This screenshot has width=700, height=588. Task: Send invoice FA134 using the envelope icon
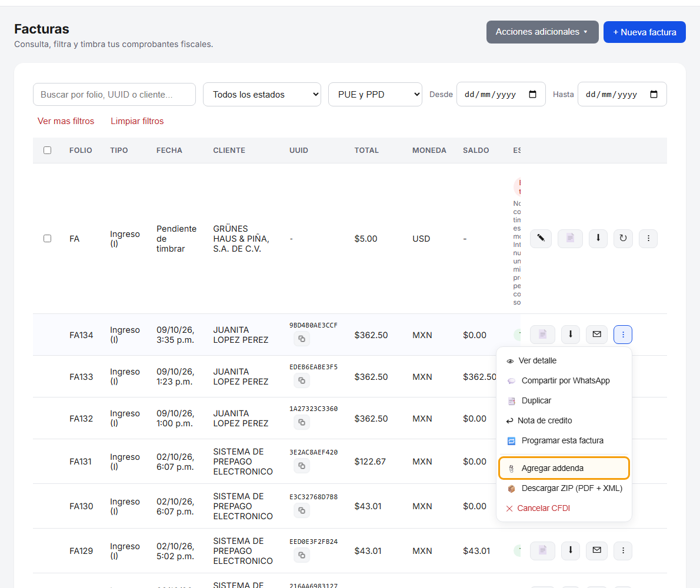[x=597, y=334]
